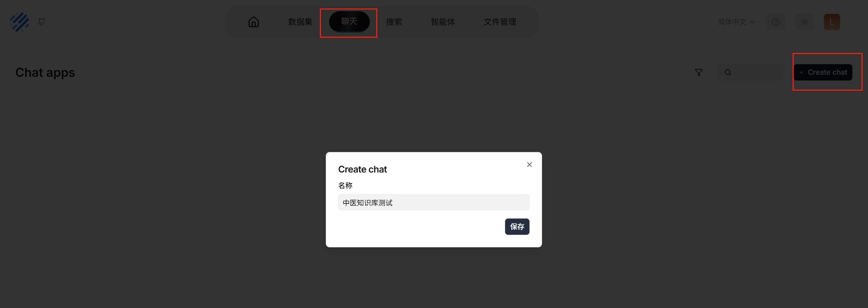Open the help question mark icon

(x=776, y=22)
